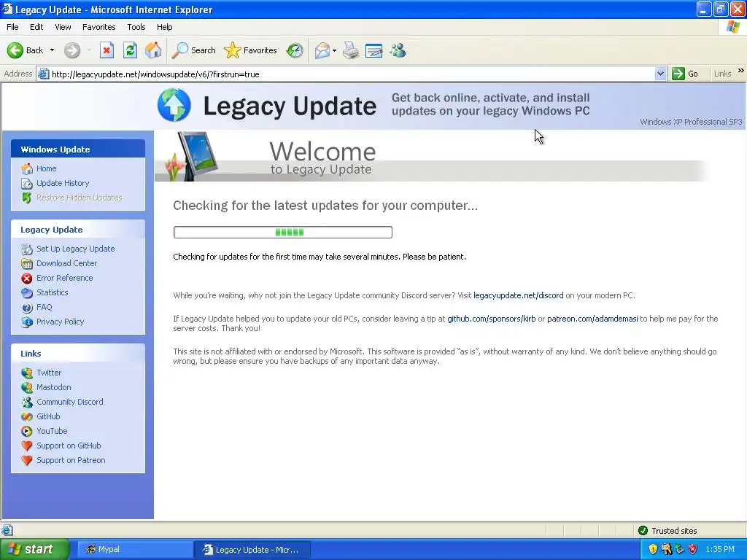
Task: Open the Back history dropdown arrow
Action: tap(52, 50)
